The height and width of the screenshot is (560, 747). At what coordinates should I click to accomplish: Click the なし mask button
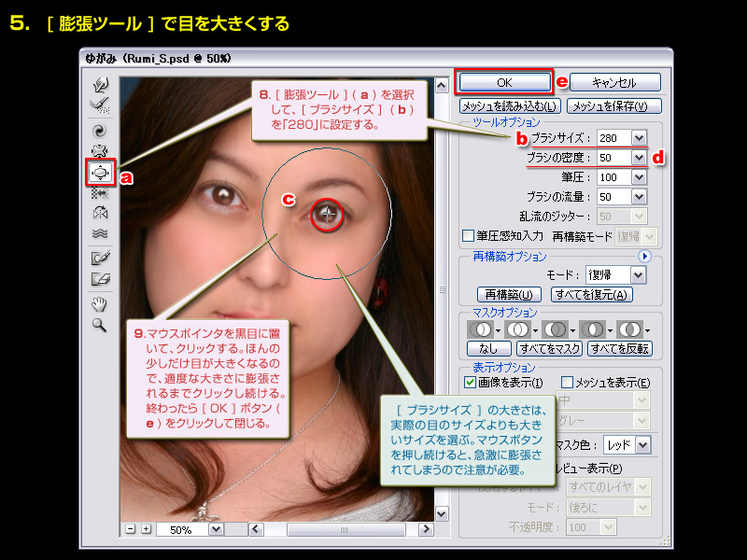488,348
